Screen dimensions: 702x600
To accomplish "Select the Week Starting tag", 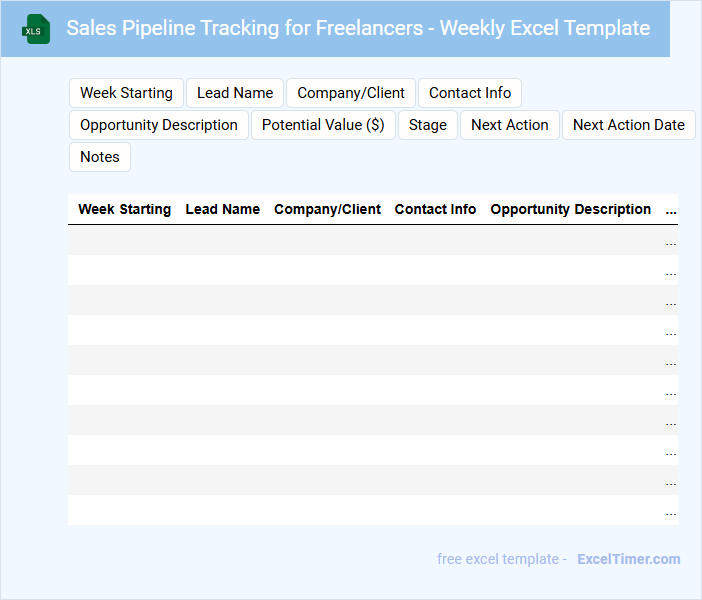I will point(126,93).
